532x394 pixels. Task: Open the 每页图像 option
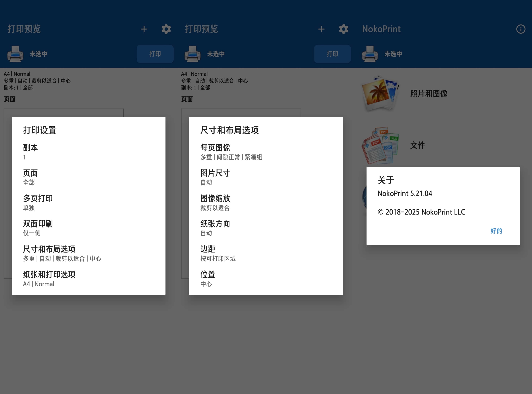(266, 151)
